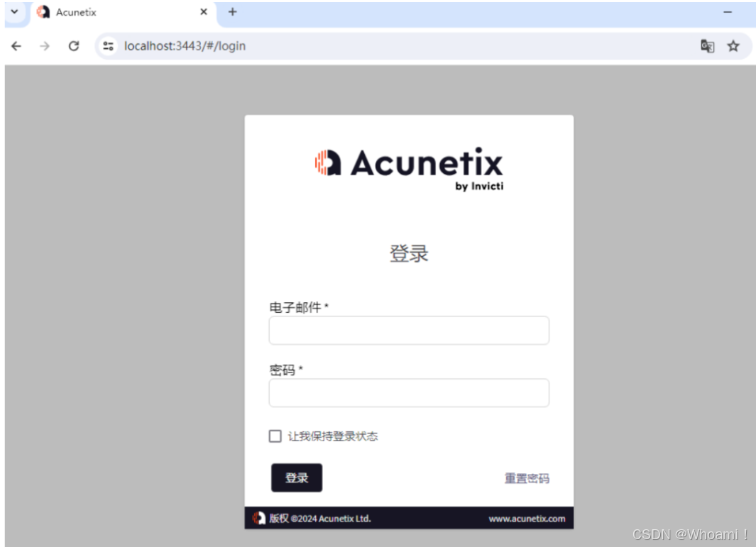Click the Acunetix by Invicti logo

[x=409, y=169]
